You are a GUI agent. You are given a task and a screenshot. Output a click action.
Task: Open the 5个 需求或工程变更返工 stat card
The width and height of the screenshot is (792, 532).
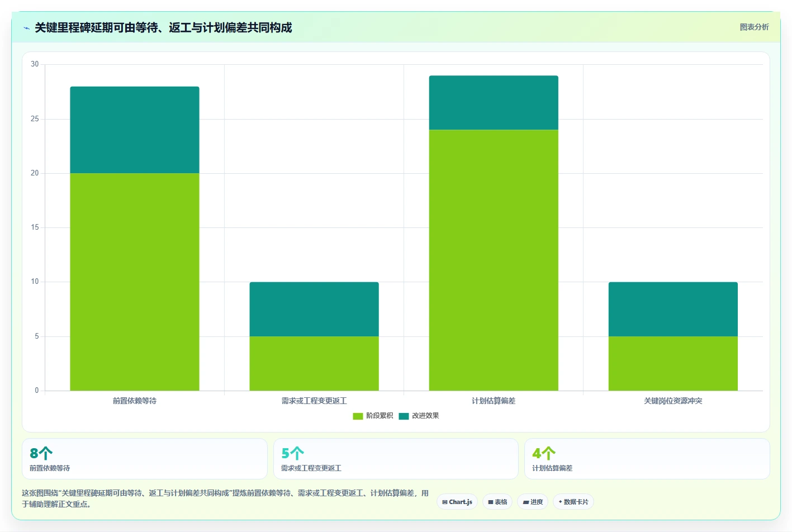pos(396,459)
